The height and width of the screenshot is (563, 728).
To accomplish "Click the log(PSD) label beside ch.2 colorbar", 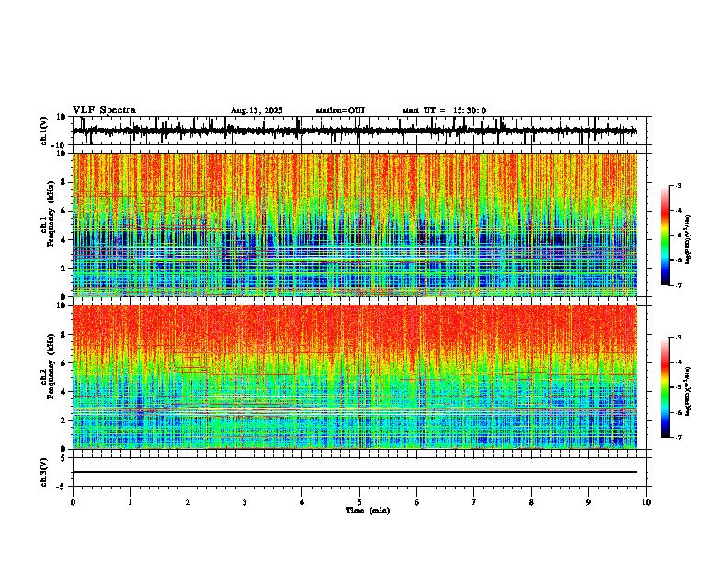I will click(x=688, y=391).
